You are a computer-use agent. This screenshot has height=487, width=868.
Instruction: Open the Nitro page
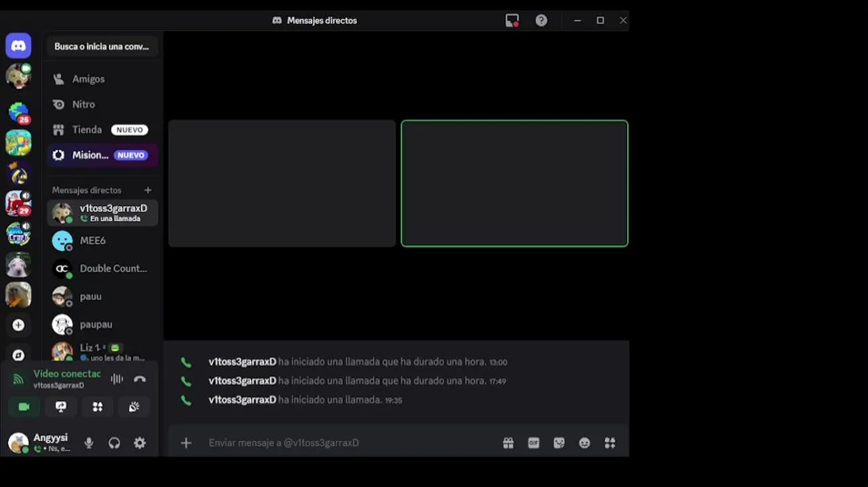[103, 104]
